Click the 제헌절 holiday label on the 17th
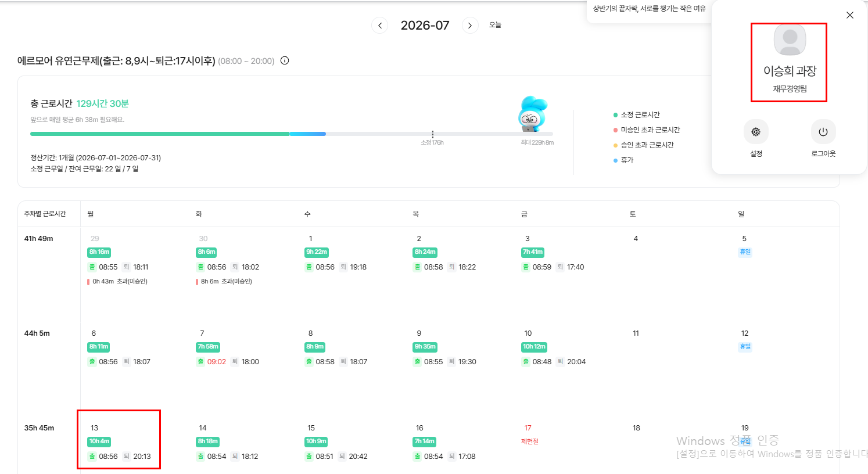 pyautogui.click(x=530, y=441)
